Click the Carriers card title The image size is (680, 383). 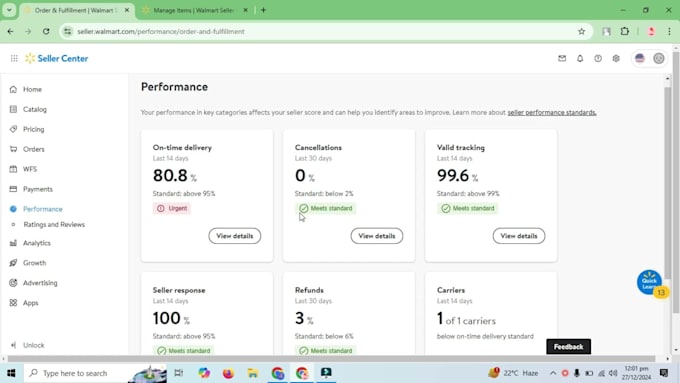(x=451, y=290)
